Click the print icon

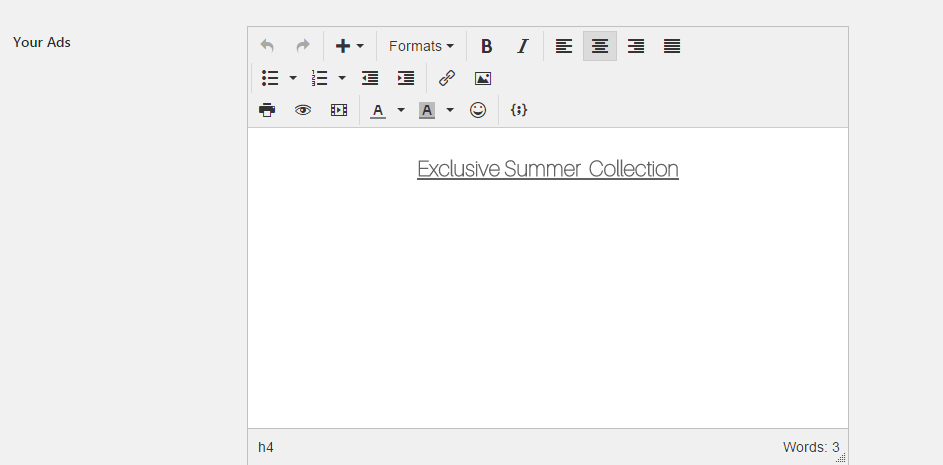[267, 110]
